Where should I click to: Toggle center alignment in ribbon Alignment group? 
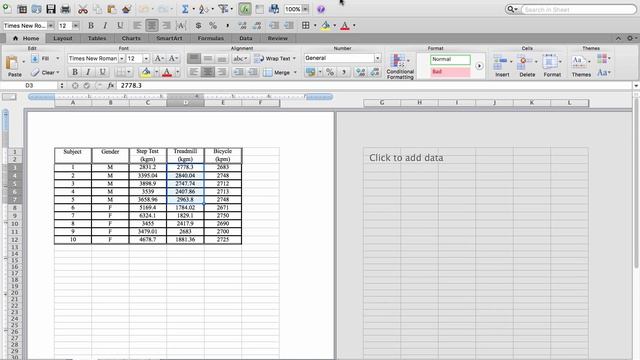pyautogui.click(x=208, y=72)
